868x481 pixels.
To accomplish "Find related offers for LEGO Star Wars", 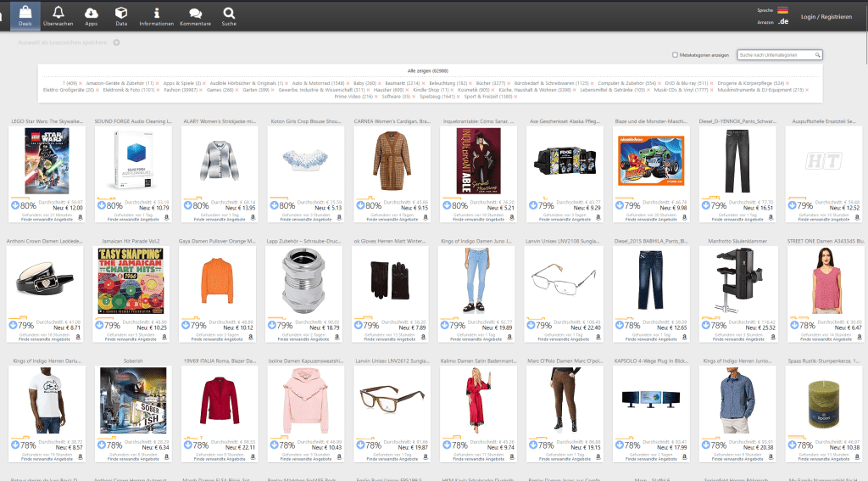I will (x=47, y=220).
